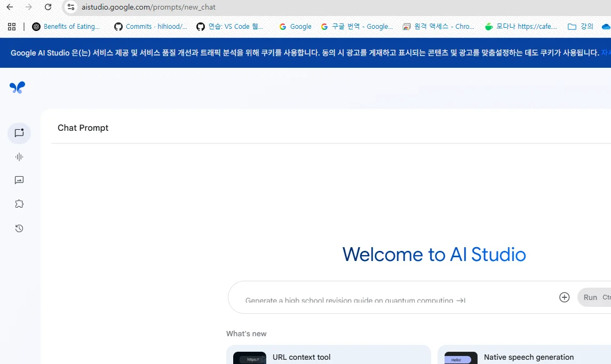Image resolution: width=611 pixels, height=364 pixels.
Task: View site information icon beside the URL
Action: [71, 7]
